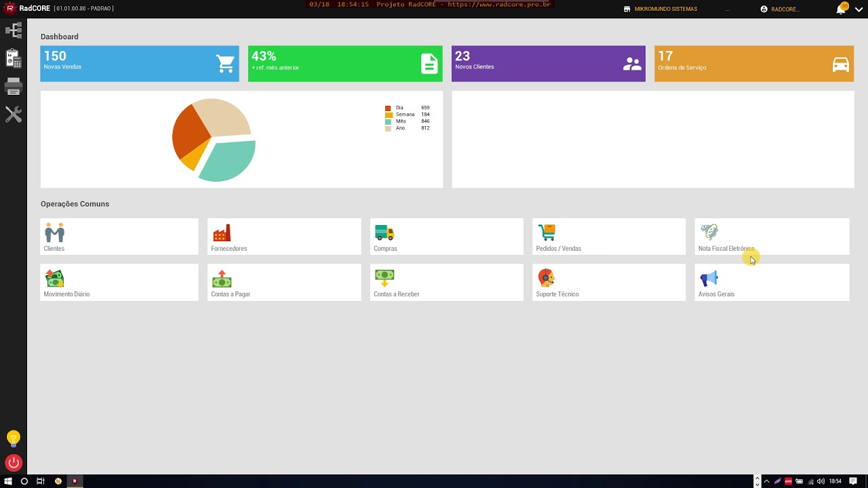
Task: Click the Dia legend color swatch
Action: coord(388,108)
